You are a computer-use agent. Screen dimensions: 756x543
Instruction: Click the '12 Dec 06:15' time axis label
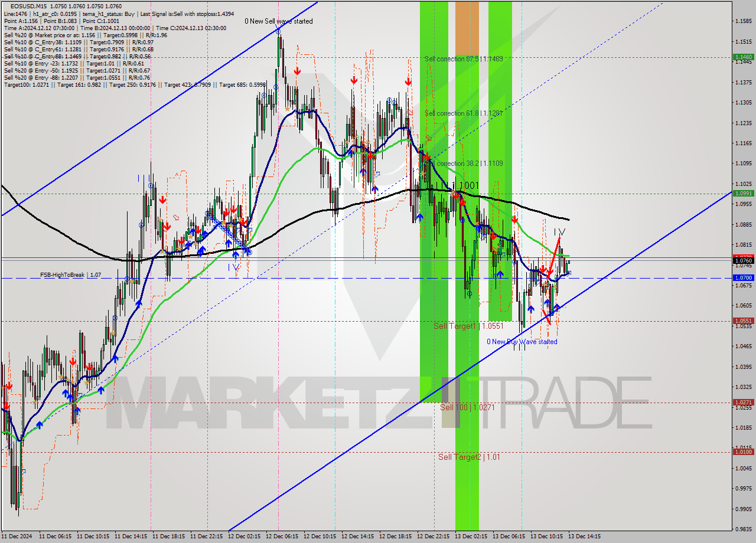pos(282,537)
